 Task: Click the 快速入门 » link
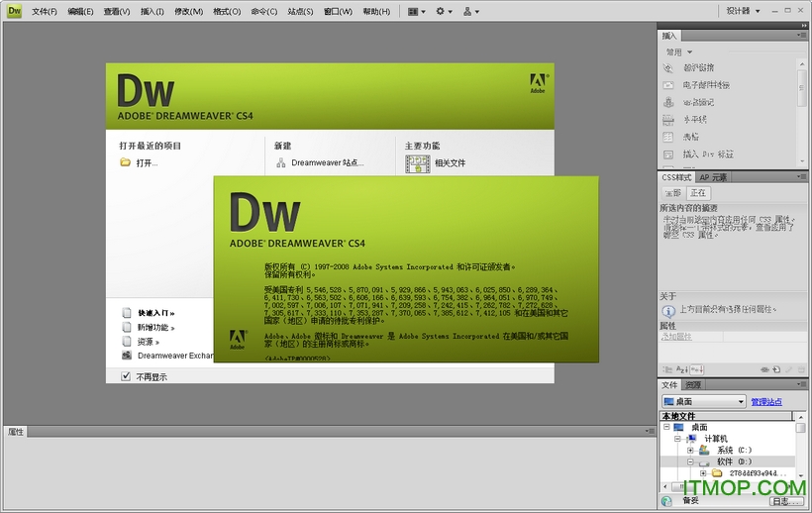155,313
